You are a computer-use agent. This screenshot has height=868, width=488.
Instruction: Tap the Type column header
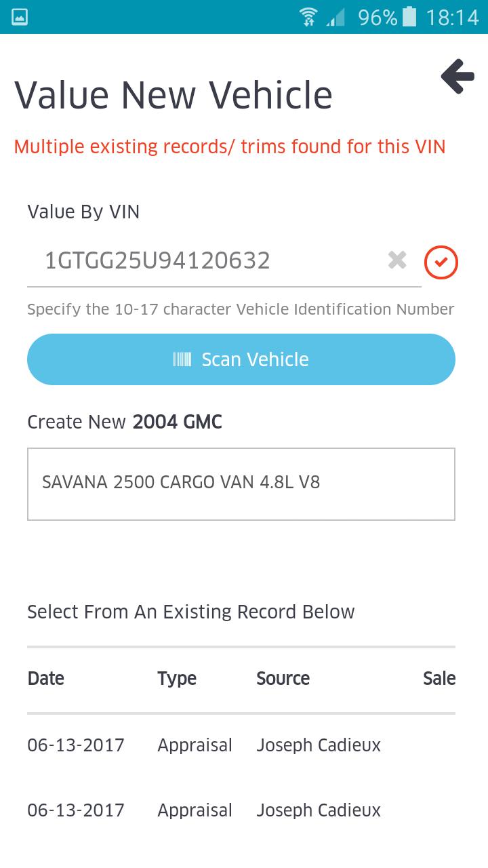(x=177, y=679)
